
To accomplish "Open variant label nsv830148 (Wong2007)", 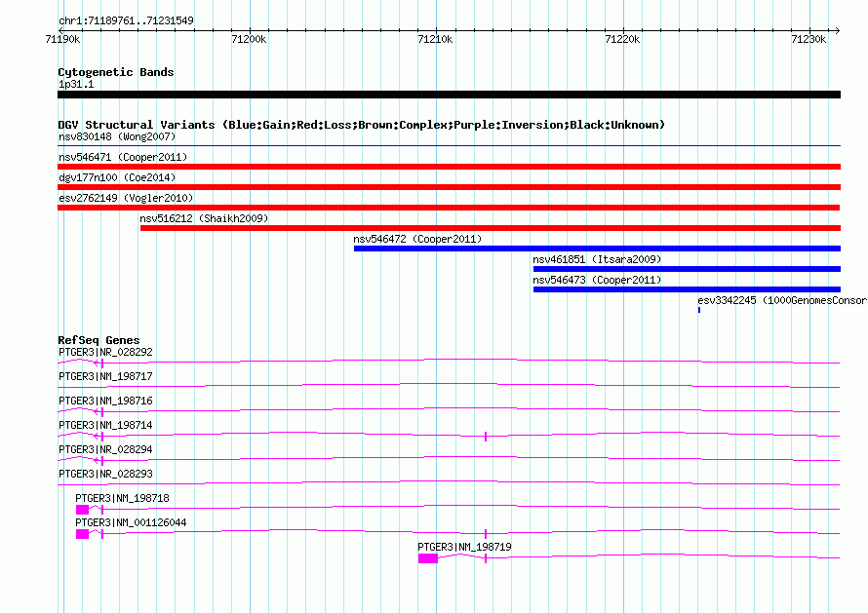I will tap(117, 136).
